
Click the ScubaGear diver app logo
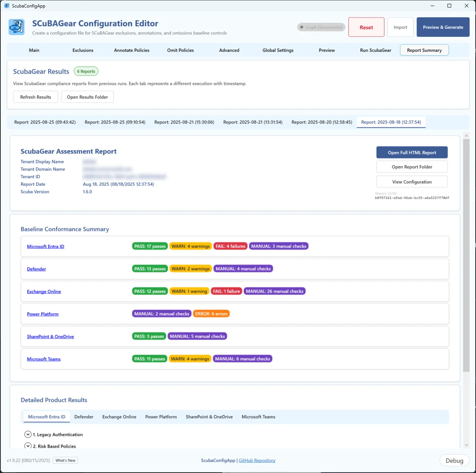coord(17,27)
